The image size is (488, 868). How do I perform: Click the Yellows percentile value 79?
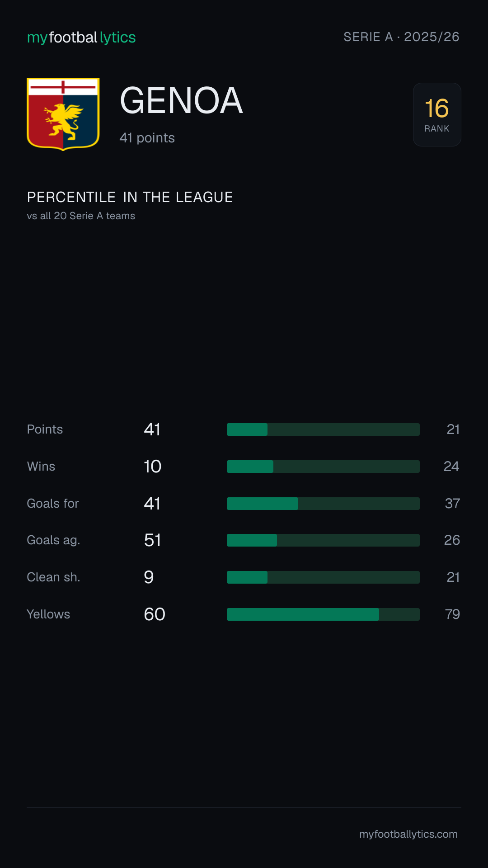point(452,614)
